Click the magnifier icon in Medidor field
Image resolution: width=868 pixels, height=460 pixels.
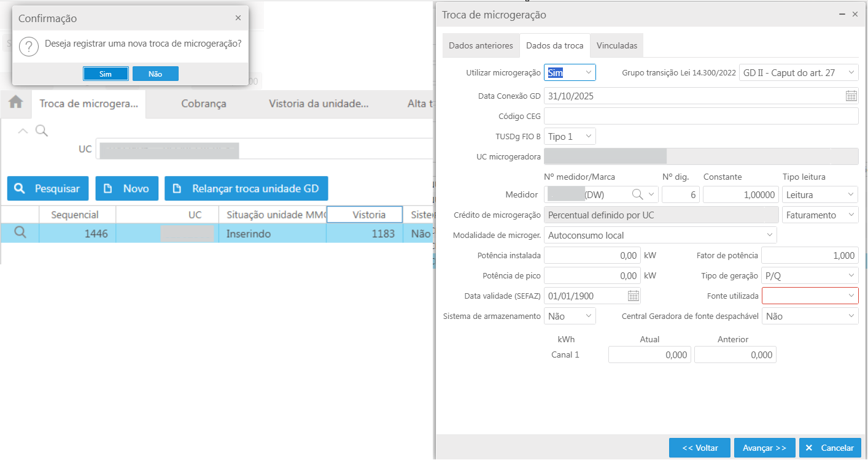[638, 194]
